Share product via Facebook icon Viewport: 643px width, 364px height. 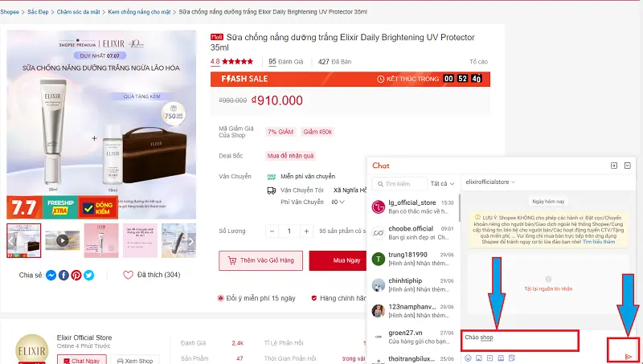click(x=63, y=275)
